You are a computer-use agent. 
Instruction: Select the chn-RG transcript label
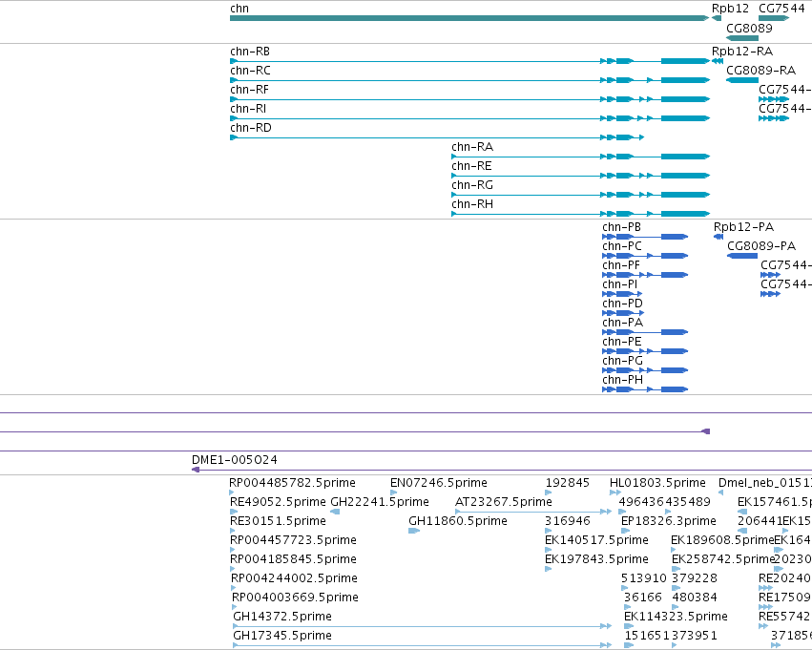(472, 185)
